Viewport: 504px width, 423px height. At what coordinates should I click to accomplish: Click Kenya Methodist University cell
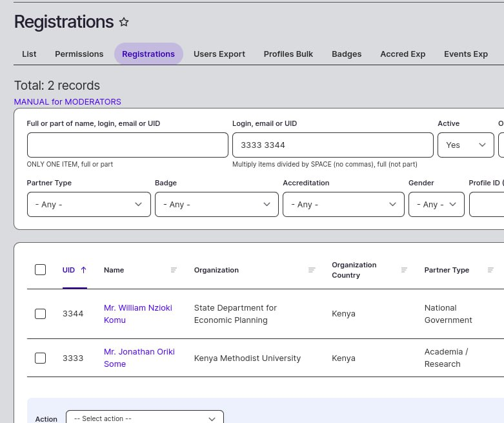click(247, 358)
